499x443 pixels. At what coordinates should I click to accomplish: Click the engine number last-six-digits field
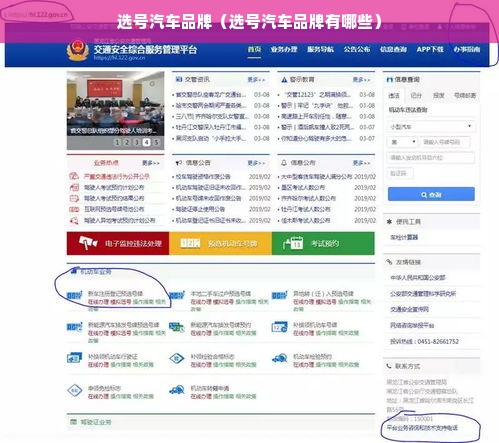pyautogui.click(x=431, y=158)
